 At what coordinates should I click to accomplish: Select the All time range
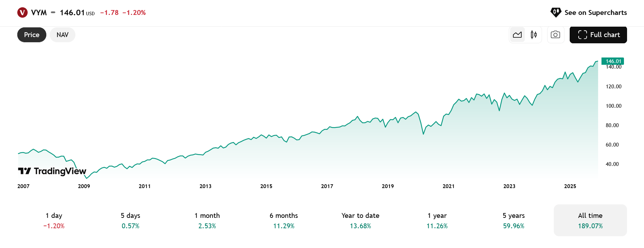click(590, 220)
